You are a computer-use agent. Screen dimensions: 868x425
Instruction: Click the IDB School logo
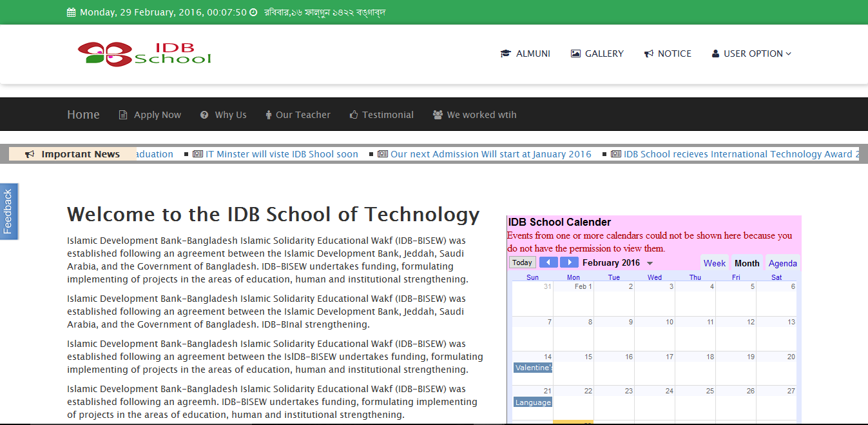tap(144, 54)
